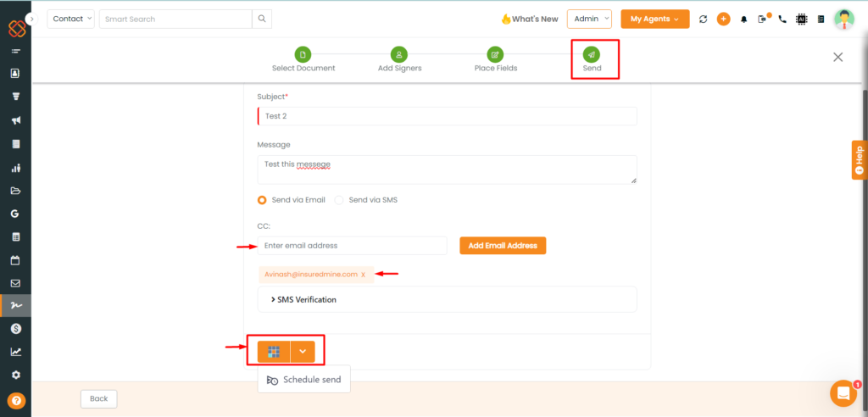The height and width of the screenshot is (417, 868).
Task: Open the Contact search type dropdown
Action: click(71, 19)
